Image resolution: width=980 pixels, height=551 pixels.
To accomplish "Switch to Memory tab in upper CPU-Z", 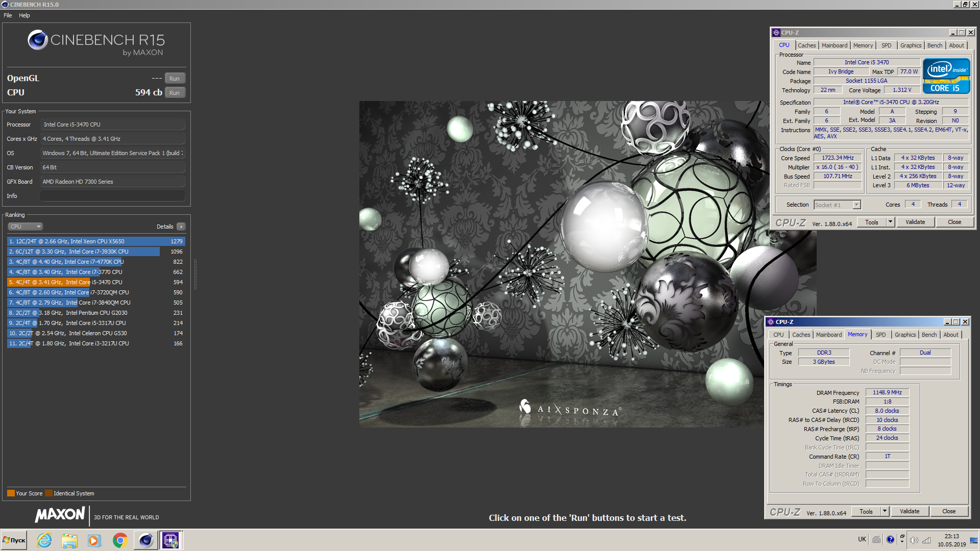I will tap(863, 45).
